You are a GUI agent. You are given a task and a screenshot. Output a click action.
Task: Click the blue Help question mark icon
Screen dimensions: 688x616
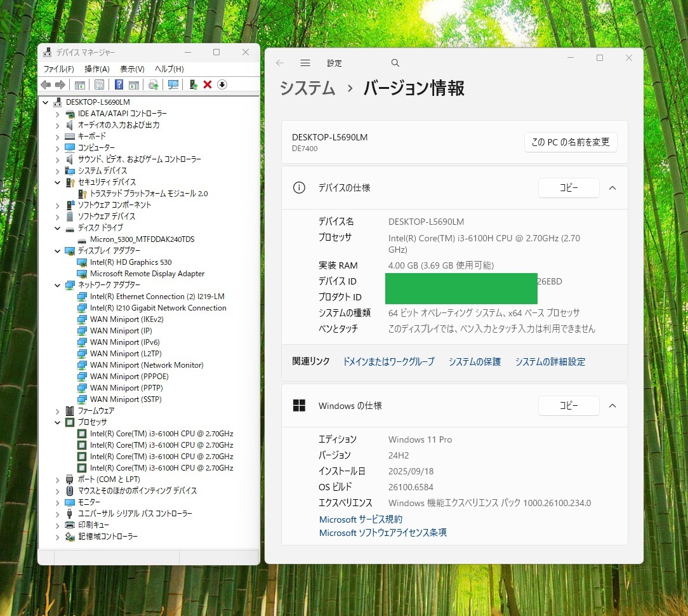pyautogui.click(x=119, y=84)
